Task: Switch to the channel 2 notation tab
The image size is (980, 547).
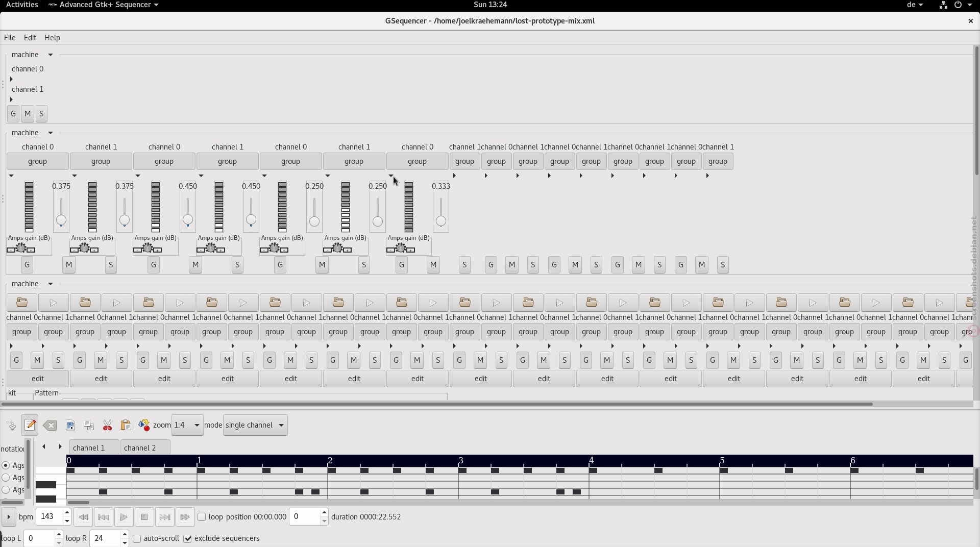Action: 145,447
